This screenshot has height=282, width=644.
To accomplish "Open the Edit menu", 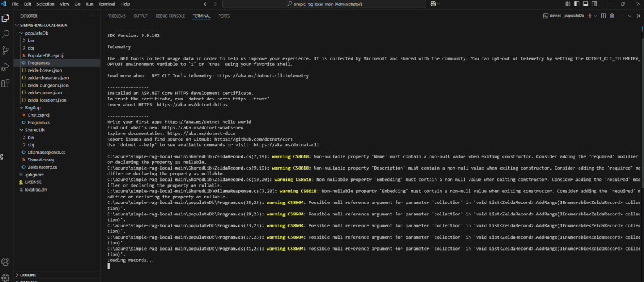I will [x=28, y=4].
